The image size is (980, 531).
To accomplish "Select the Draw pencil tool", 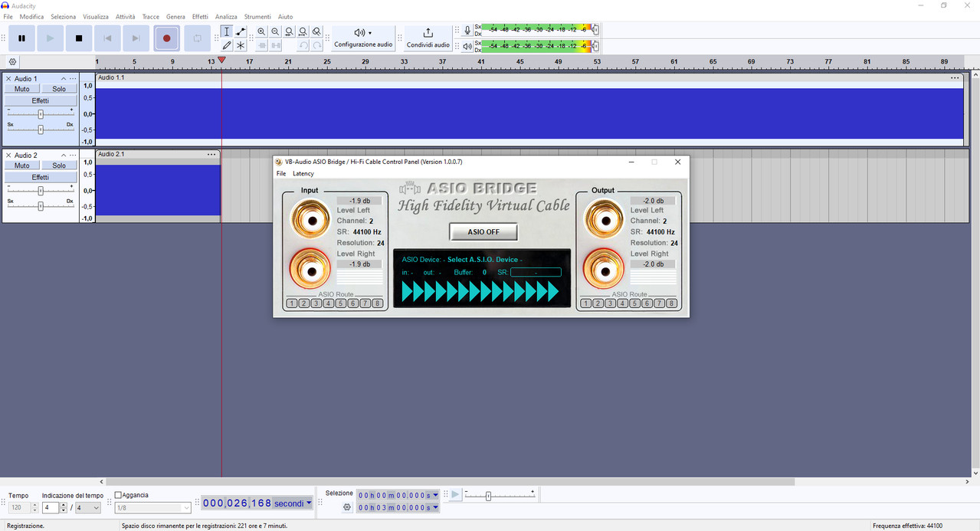I will [x=227, y=45].
